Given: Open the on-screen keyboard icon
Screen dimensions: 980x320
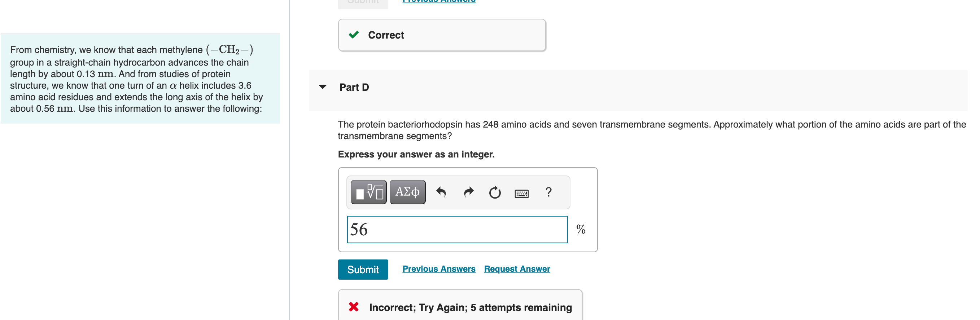Looking at the screenshot, I should tap(522, 193).
